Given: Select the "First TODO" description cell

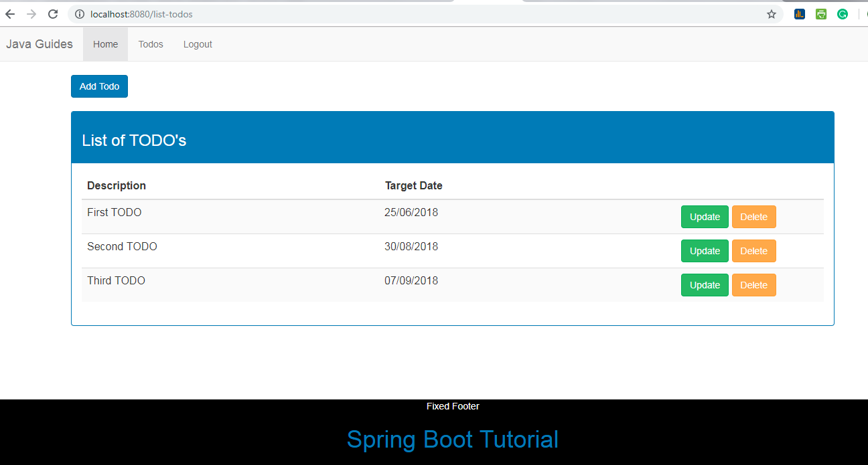Looking at the screenshot, I should point(230,217).
